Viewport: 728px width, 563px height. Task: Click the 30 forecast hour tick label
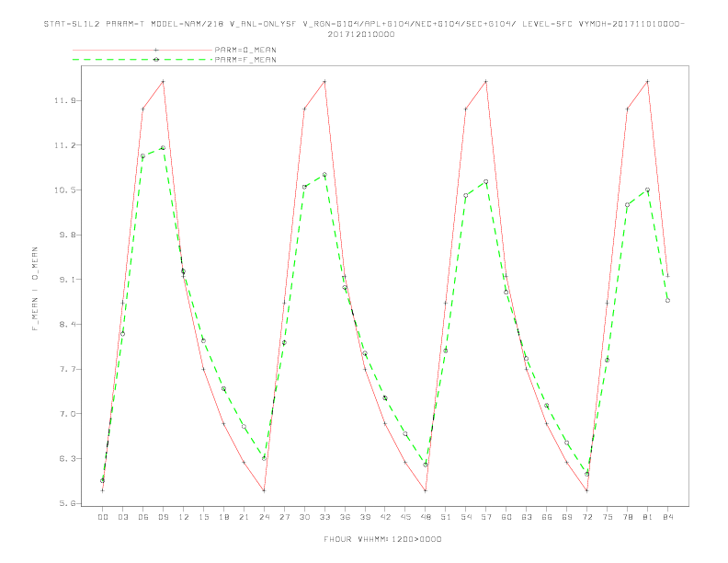(x=304, y=517)
